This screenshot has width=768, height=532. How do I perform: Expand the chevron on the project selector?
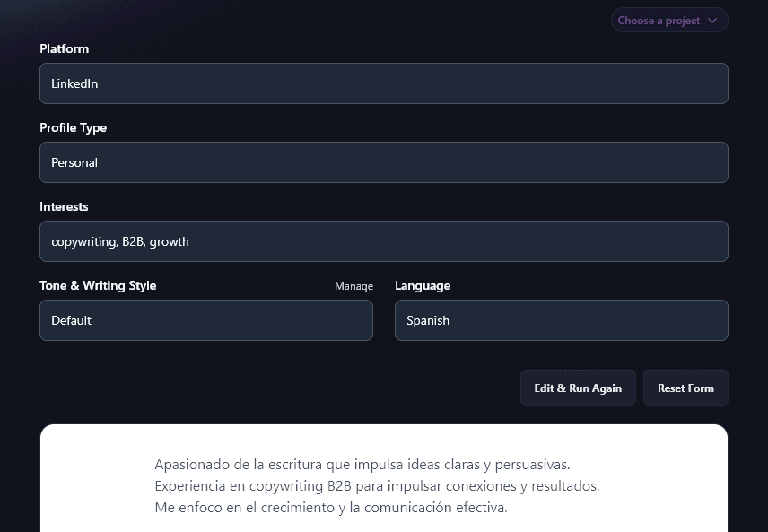click(713, 19)
